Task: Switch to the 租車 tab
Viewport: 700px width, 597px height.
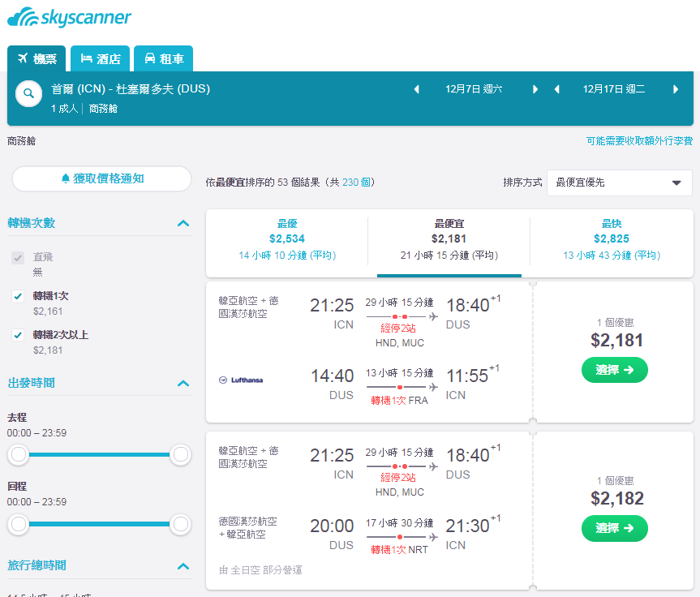Action: point(164,58)
